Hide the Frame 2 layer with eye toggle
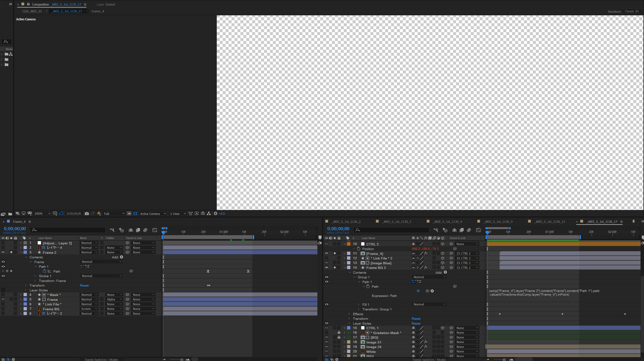 3,252
